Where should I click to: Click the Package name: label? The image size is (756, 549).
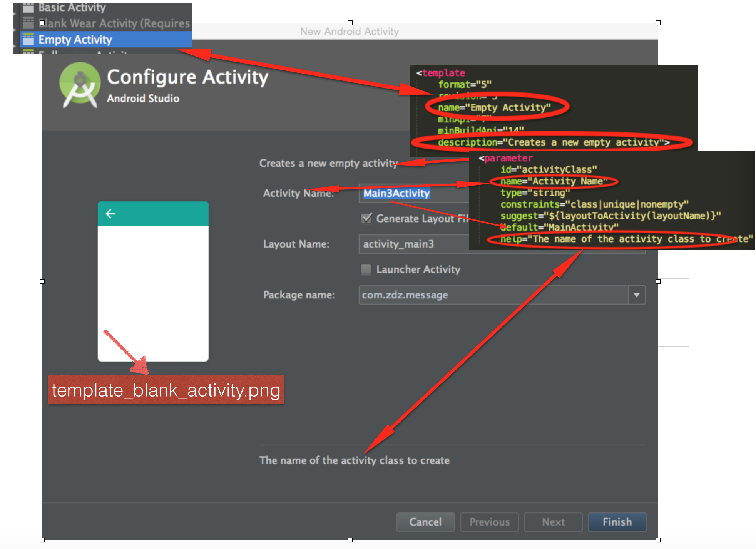(x=299, y=295)
